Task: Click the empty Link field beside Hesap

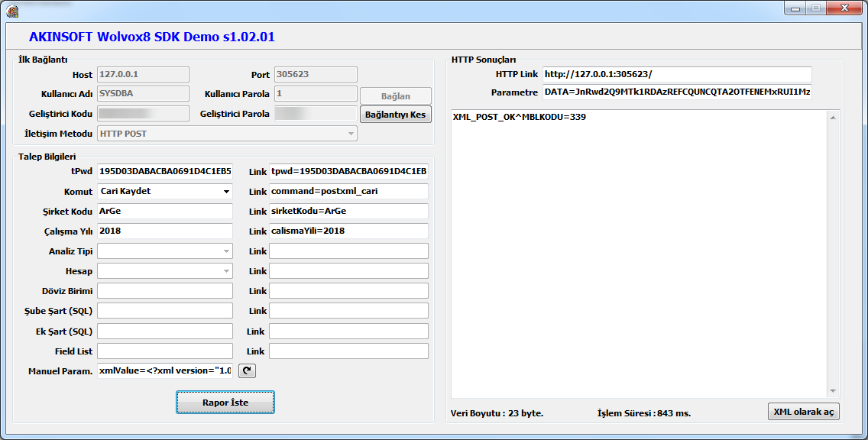Action: point(348,271)
